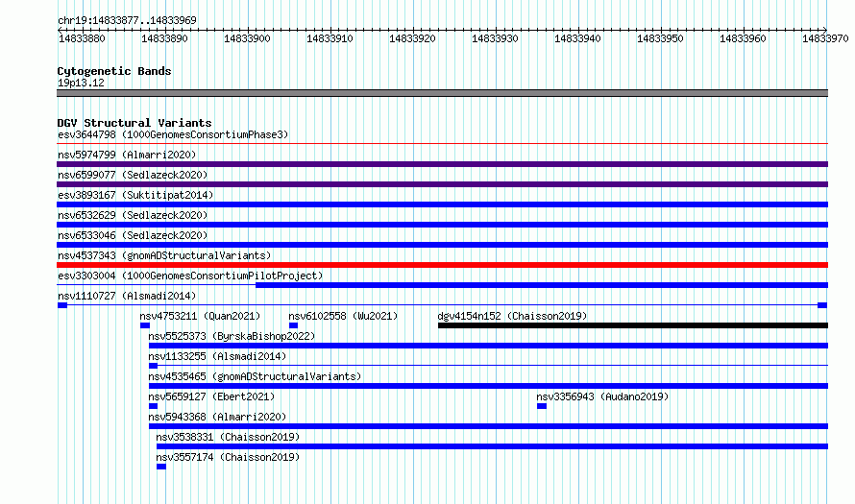Click the DGV Structural Variants track title
The width and height of the screenshot is (855, 504).
134,123
